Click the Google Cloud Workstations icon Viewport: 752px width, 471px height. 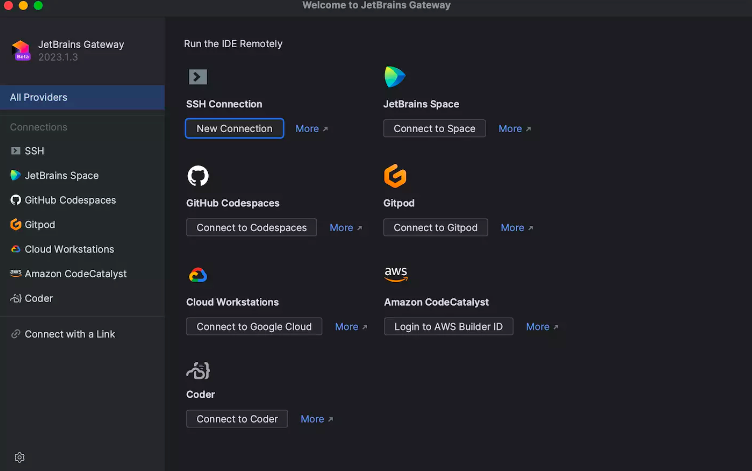(198, 275)
